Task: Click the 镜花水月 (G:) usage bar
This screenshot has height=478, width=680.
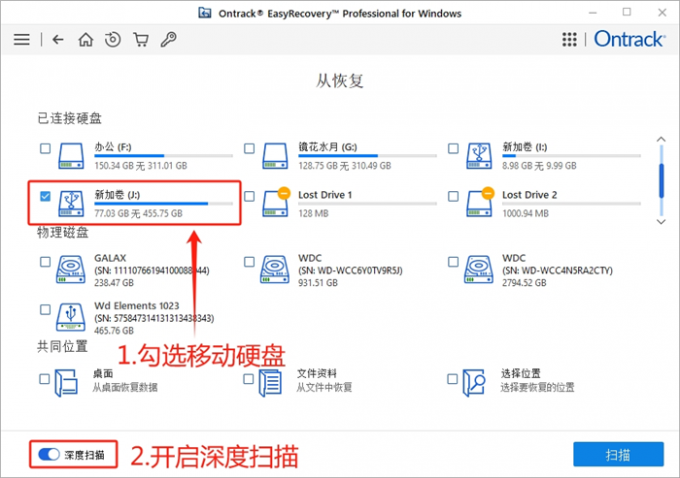Action: tap(367, 155)
